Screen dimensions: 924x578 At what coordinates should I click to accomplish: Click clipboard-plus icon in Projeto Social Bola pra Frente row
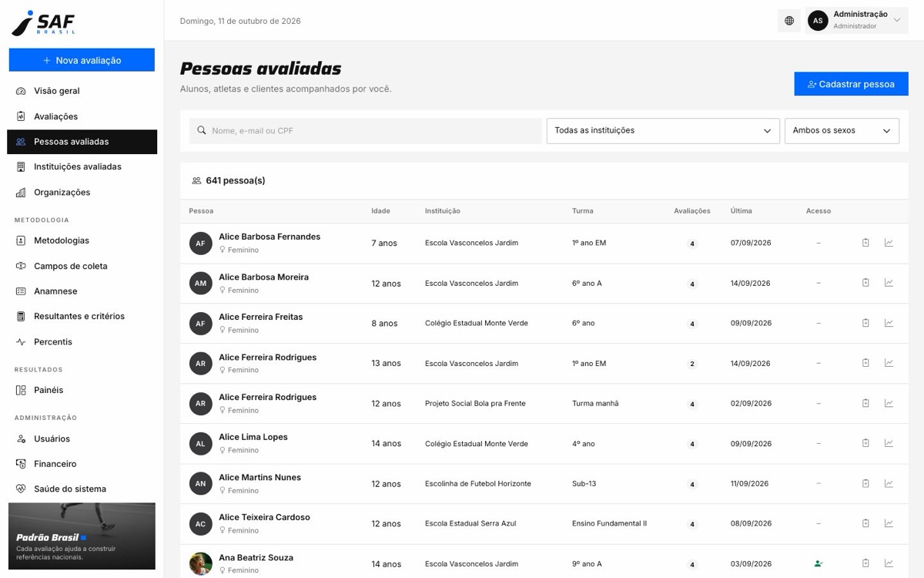(865, 403)
